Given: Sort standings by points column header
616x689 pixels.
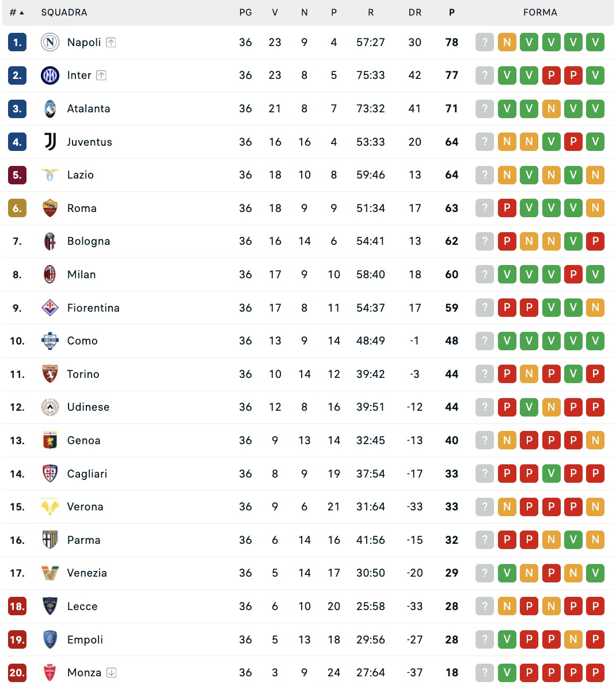Looking at the screenshot, I should pos(452,12).
